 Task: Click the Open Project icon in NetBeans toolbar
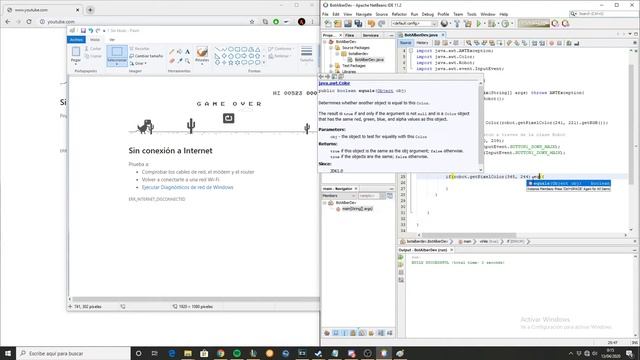[x=348, y=24]
